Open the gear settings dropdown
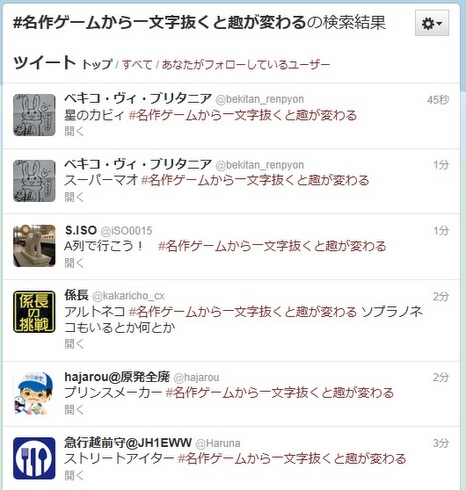Screen dimensions: 466x490 pos(432,23)
